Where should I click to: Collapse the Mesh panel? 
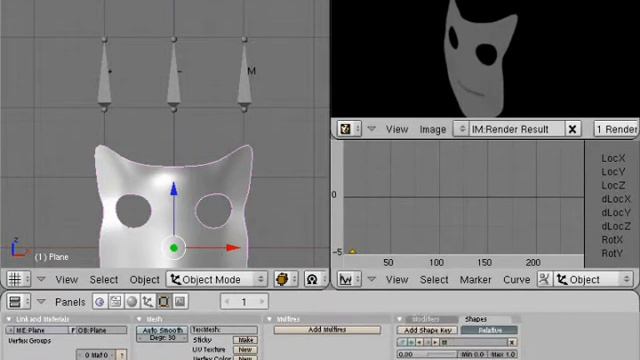click(x=139, y=319)
